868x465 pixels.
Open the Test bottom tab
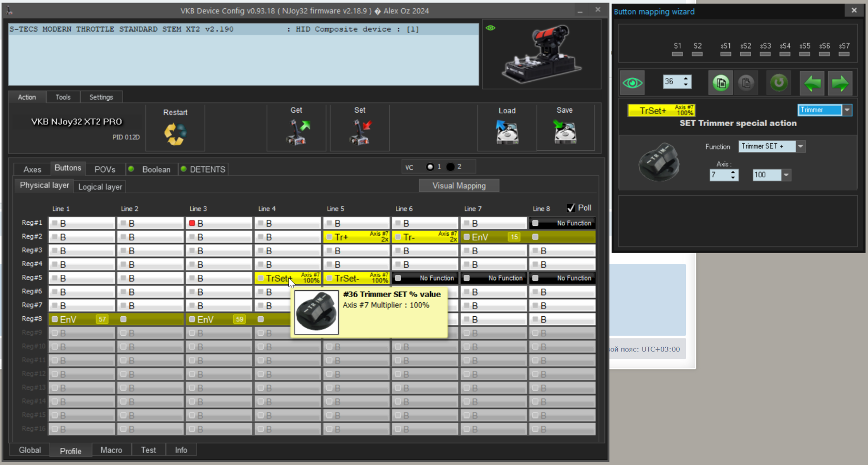click(x=148, y=450)
